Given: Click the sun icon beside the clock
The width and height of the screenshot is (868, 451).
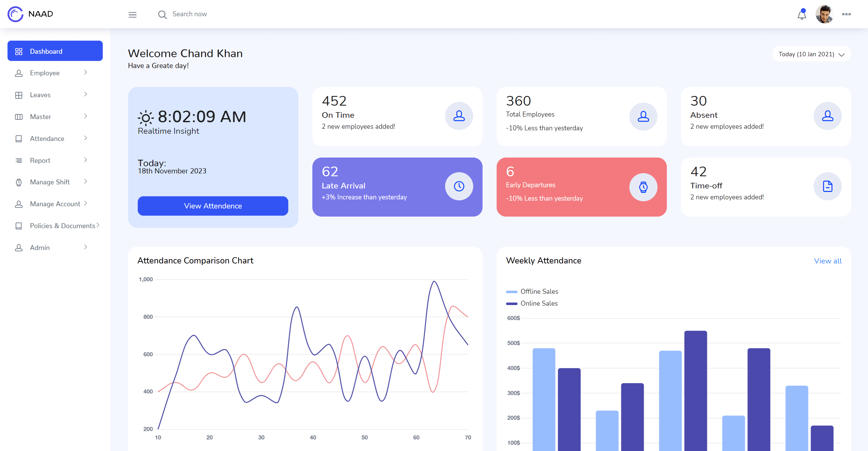Looking at the screenshot, I should (x=146, y=118).
